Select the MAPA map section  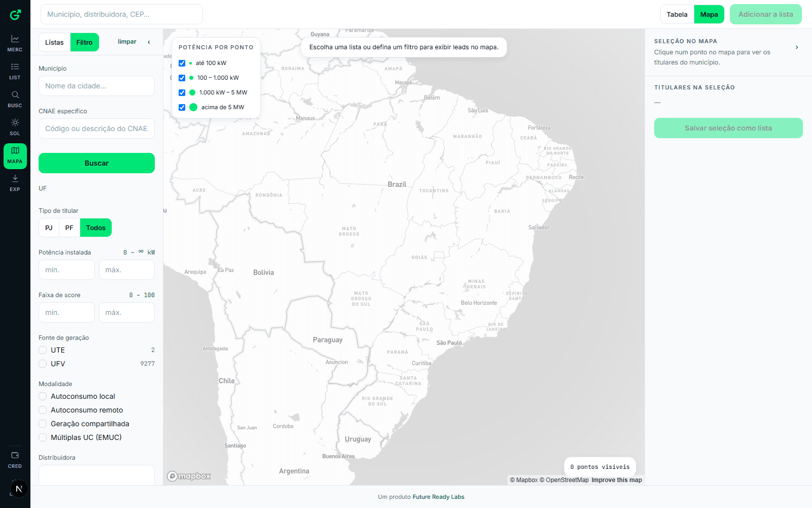click(x=15, y=156)
